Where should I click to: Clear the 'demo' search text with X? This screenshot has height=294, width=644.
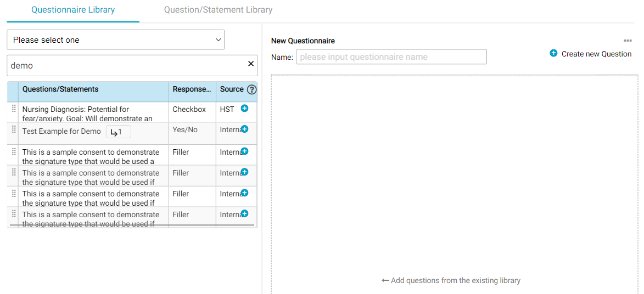pyautogui.click(x=251, y=64)
